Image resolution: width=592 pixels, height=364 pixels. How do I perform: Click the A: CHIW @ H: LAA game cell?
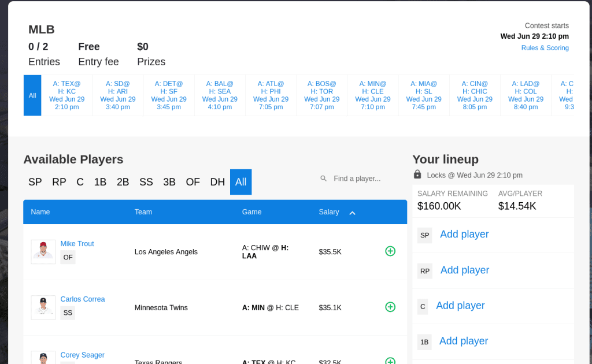(265, 252)
